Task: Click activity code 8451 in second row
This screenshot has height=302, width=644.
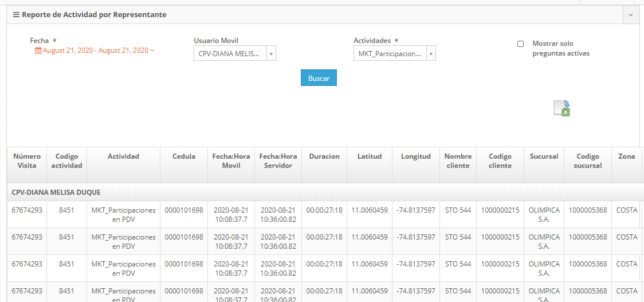Action: coord(66,237)
